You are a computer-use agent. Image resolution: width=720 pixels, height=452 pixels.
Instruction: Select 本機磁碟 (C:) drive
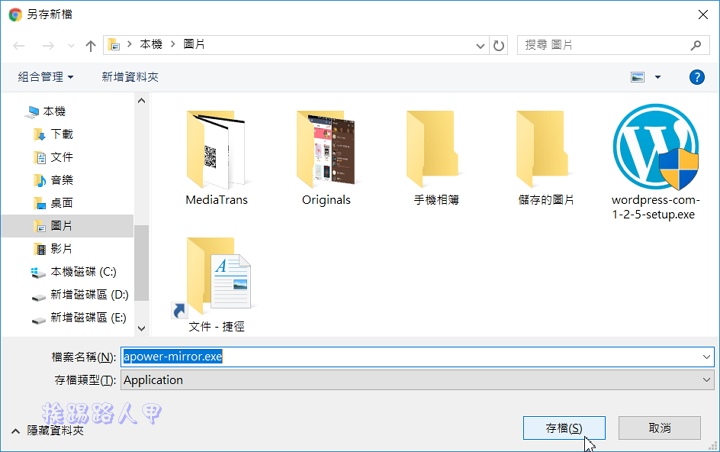click(x=73, y=272)
